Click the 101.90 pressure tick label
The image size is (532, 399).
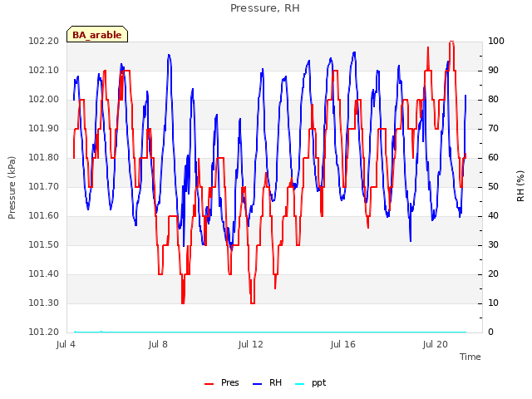coord(43,129)
